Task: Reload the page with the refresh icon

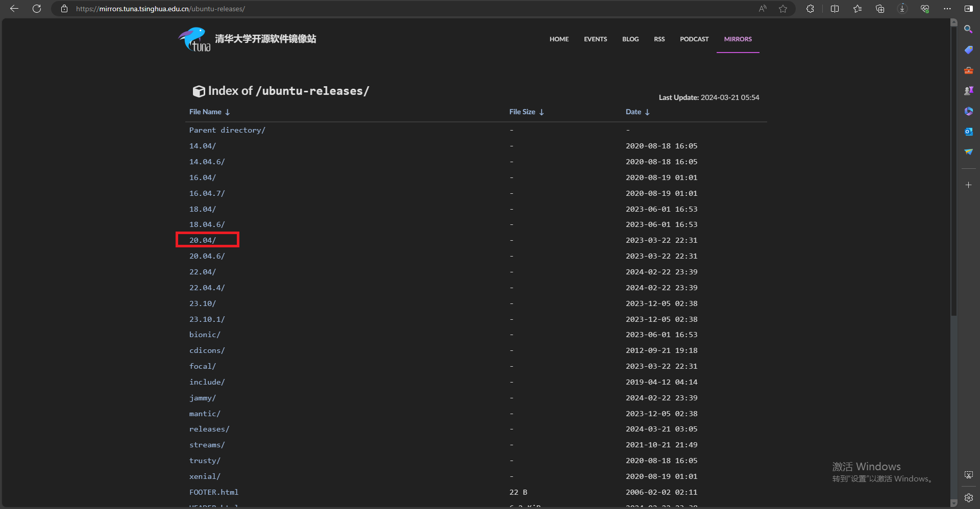Action: [x=37, y=9]
